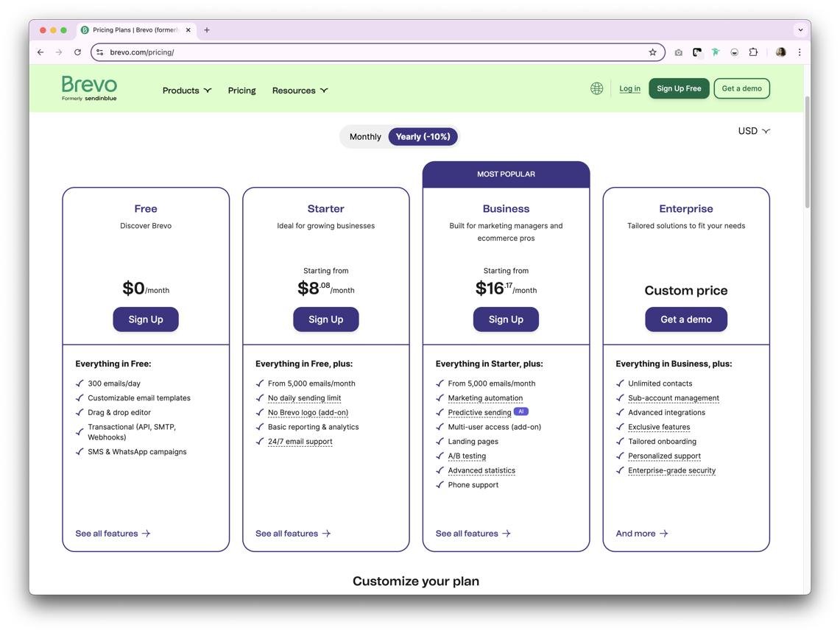The width and height of the screenshot is (840, 633).
Task: Select Yearly (-10%) billing
Action: pos(423,137)
